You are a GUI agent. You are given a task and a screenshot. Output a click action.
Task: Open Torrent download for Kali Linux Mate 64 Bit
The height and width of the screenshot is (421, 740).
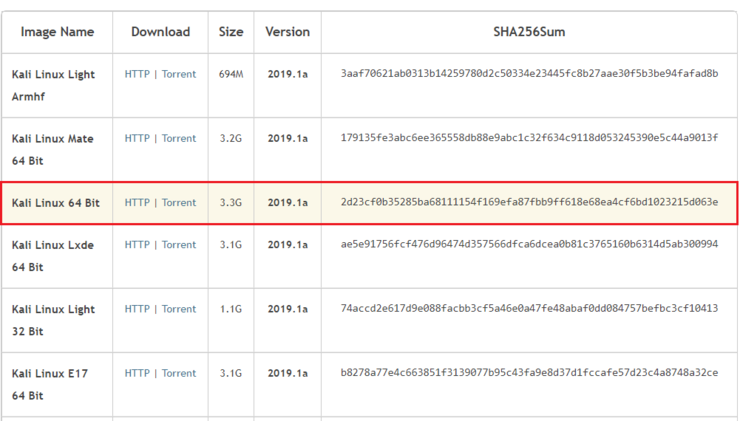pyautogui.click(x=178, y=138)
